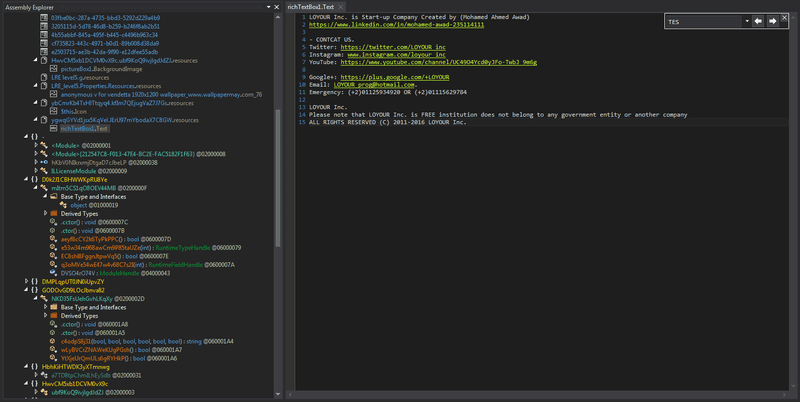Screen dimensions: 800x402
Task: Collapse the D0k2J1CBHWWKpRU8Ye namespace
Action: click(26, 179)
